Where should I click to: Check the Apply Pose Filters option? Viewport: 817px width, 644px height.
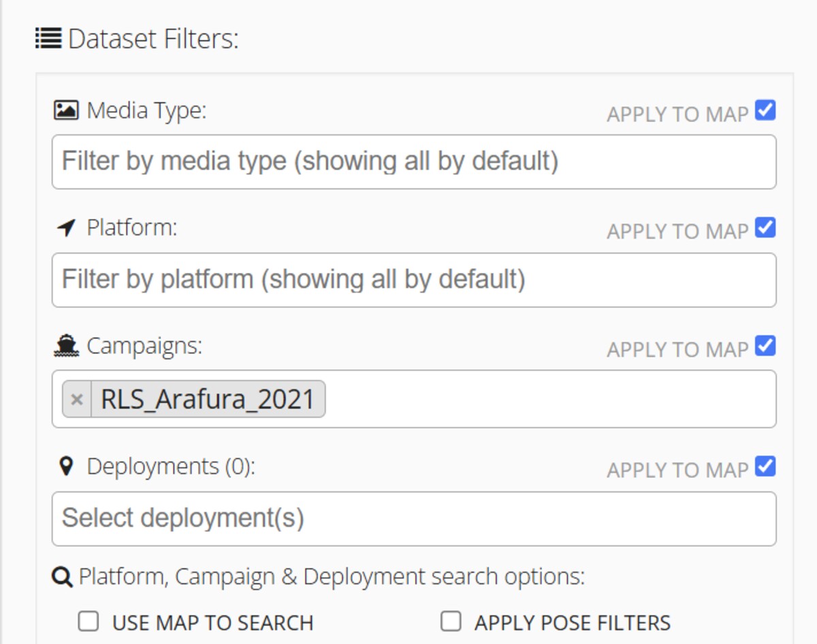click(x=451, y=621)
